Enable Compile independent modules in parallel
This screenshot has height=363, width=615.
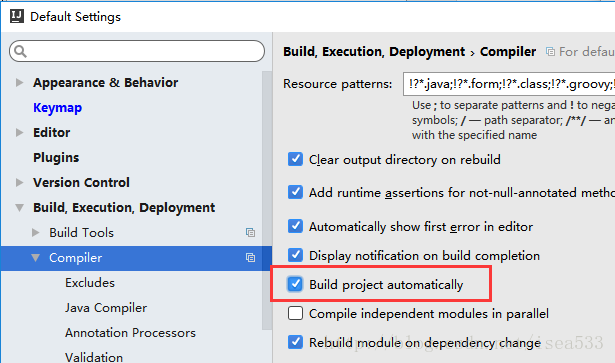pos(295,313)
